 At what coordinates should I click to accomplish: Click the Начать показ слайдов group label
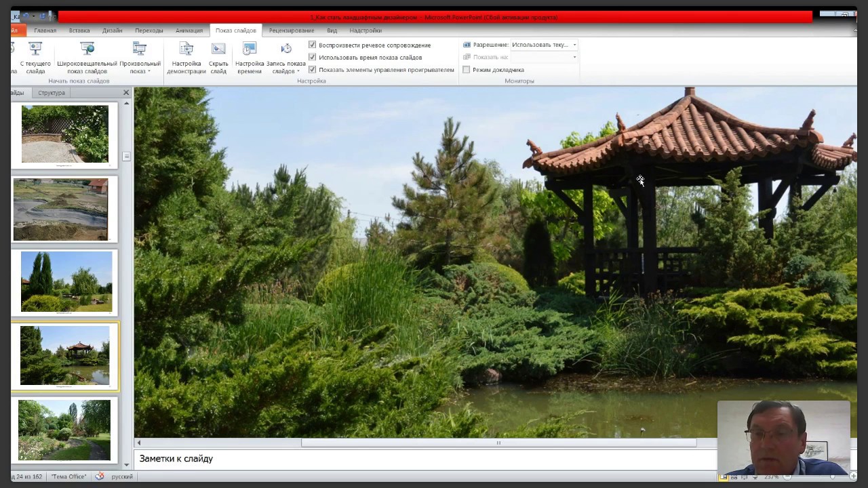pyautogui.click(x=79, y=81)
